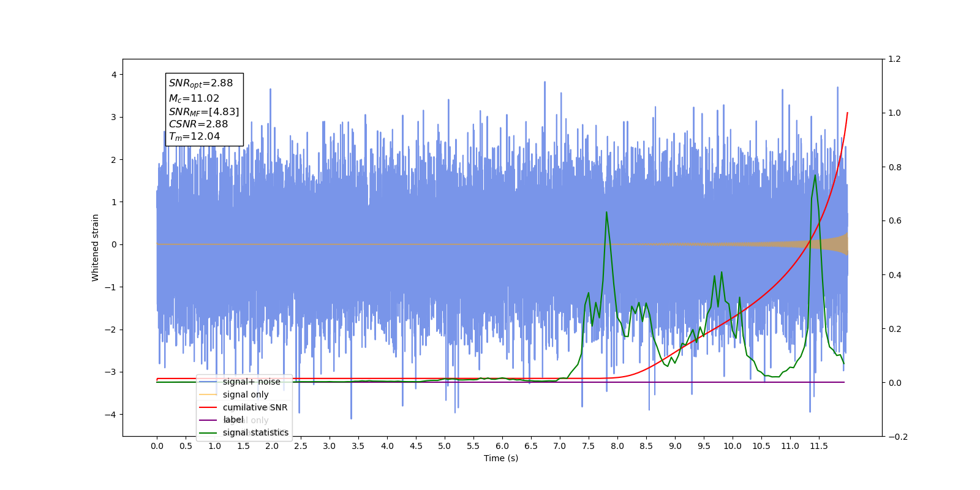Click the red legend line for cumilative SNR
This screenshot has width=980, height=490.
[208, 407]
